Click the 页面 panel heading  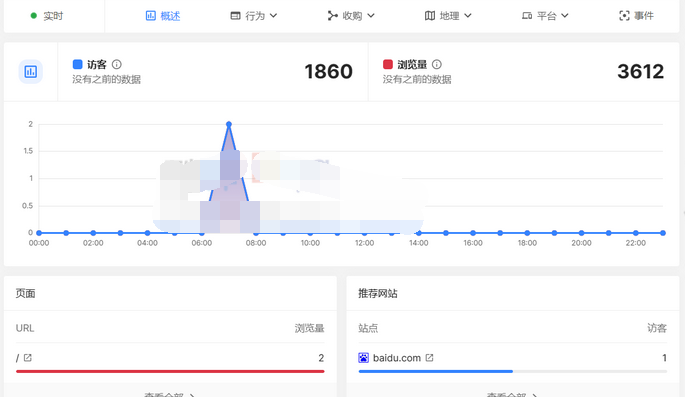25,293
